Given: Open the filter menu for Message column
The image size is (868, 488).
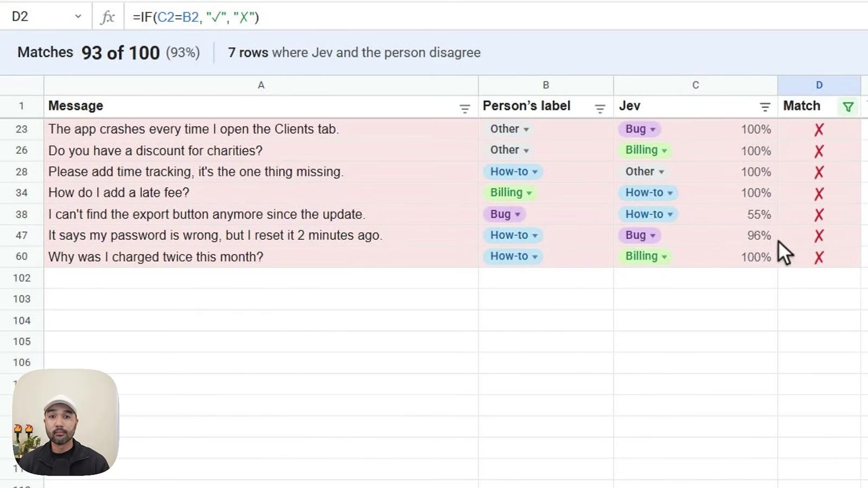Looking at the screenshot, I should pos(464,108).
